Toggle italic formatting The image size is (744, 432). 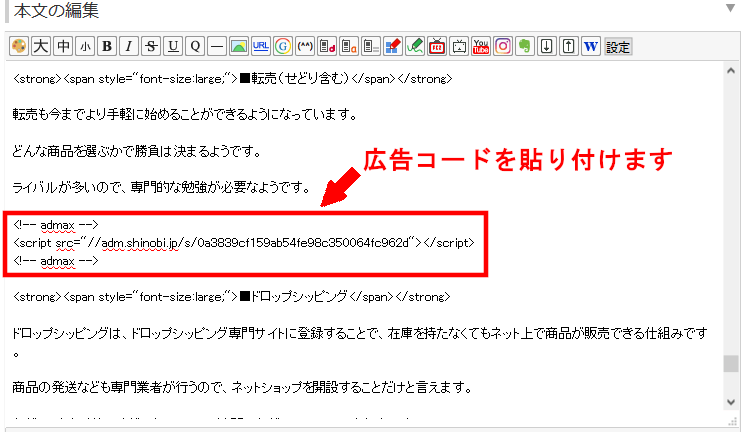tap(129, 47)
